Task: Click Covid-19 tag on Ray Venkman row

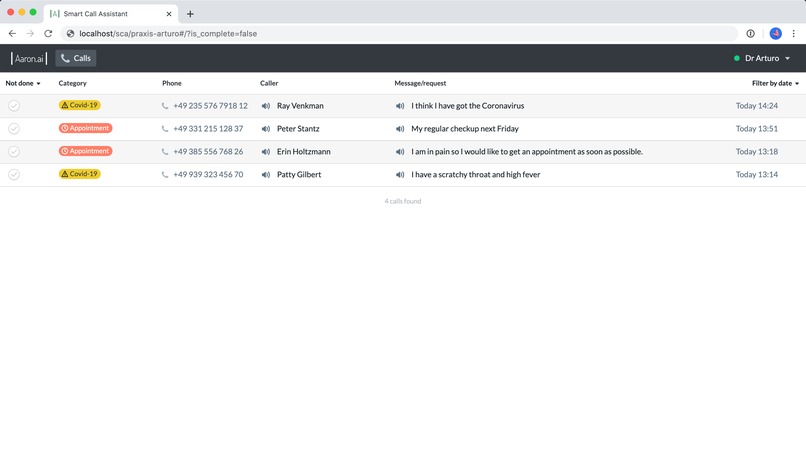Action: 79,105
